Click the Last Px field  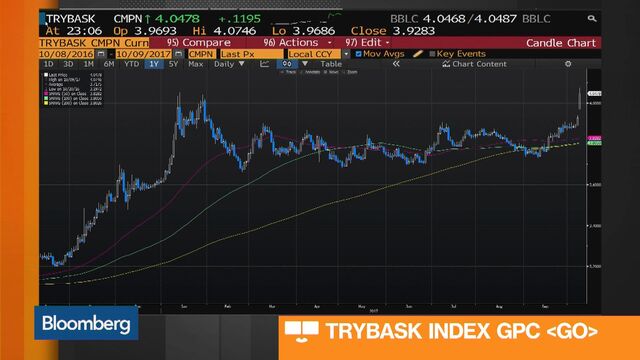[252, 54]
